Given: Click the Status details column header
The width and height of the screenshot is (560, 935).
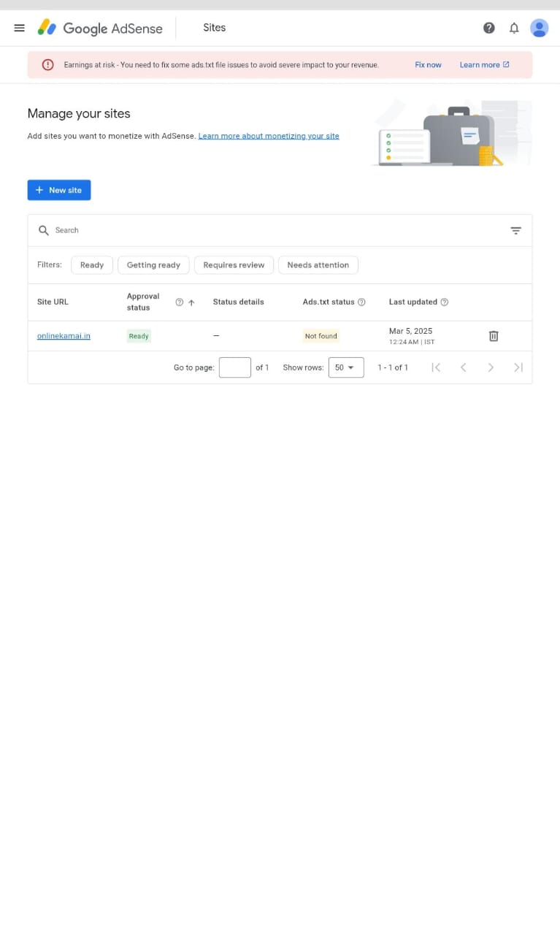Looking at the screenshot, I should tap(238, 302).
